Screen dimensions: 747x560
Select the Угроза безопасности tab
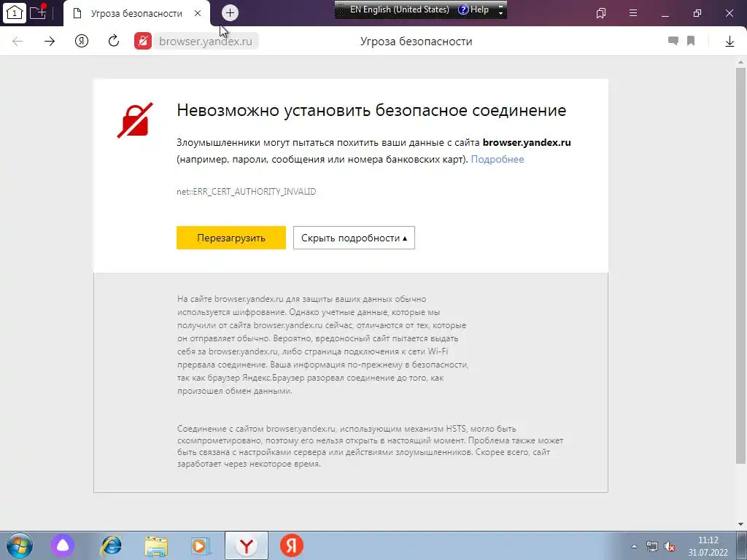136,13
